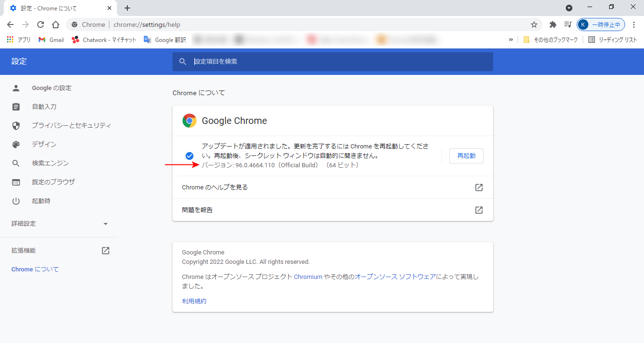Open the リーディング リスト panel

tap(613, 40)
